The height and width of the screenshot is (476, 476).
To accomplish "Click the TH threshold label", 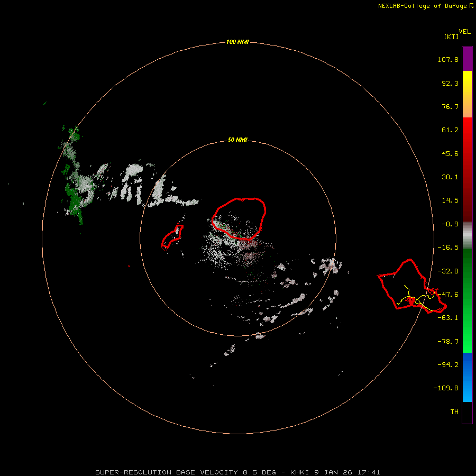I will (454, 412).
